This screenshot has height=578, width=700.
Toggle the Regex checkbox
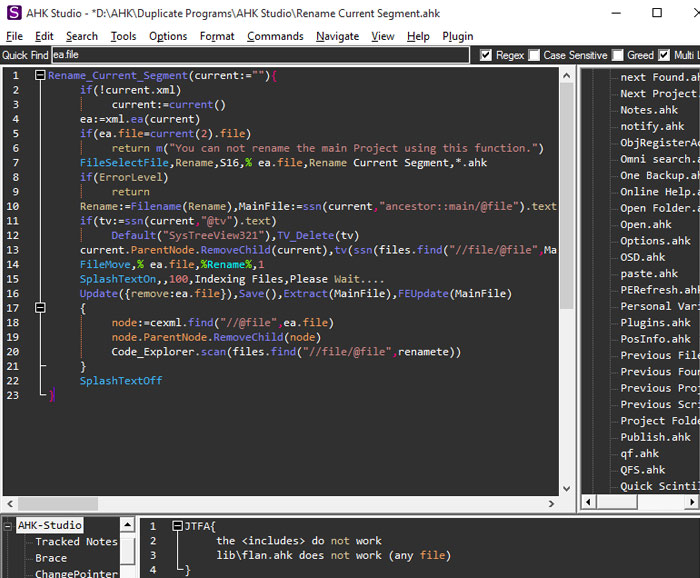[x=486, y=55]
